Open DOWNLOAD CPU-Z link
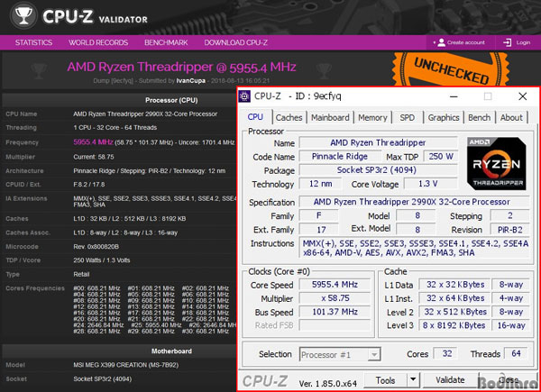The height and width of the screenshot is (392, 541). coord(235,42)
